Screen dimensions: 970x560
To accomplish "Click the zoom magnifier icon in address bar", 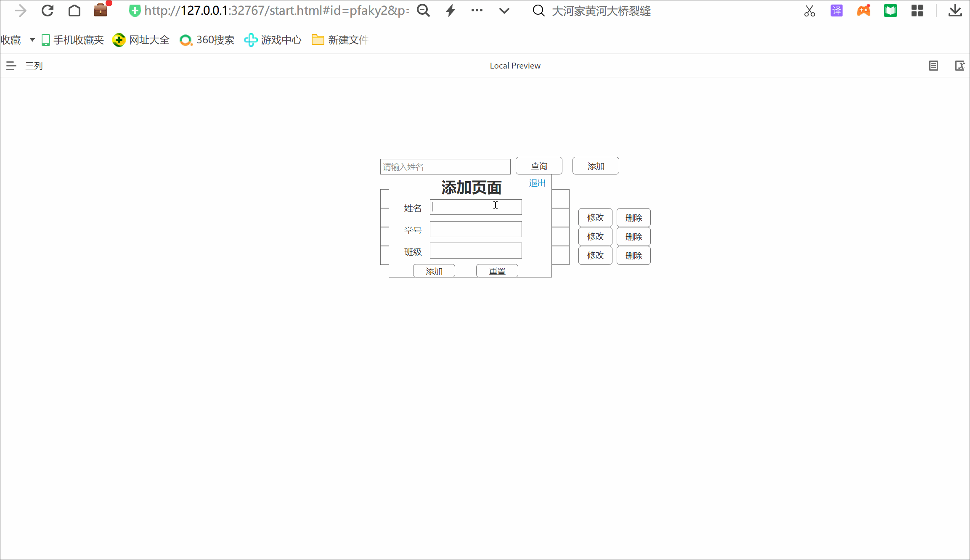I will [x=423, y=11].
